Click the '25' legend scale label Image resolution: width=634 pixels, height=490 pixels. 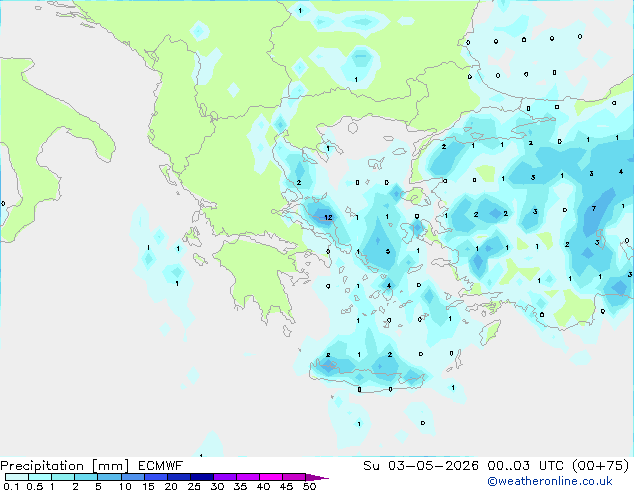point(194,486)
